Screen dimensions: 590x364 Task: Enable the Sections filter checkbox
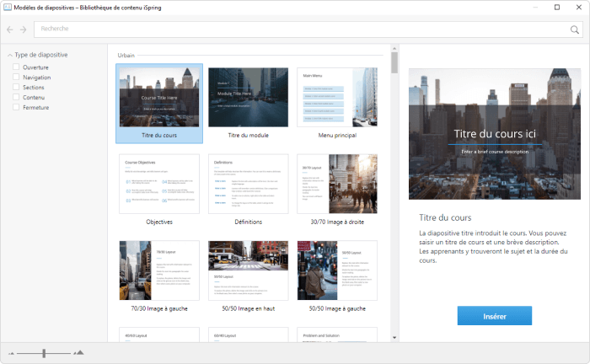[x=16, y=87]
